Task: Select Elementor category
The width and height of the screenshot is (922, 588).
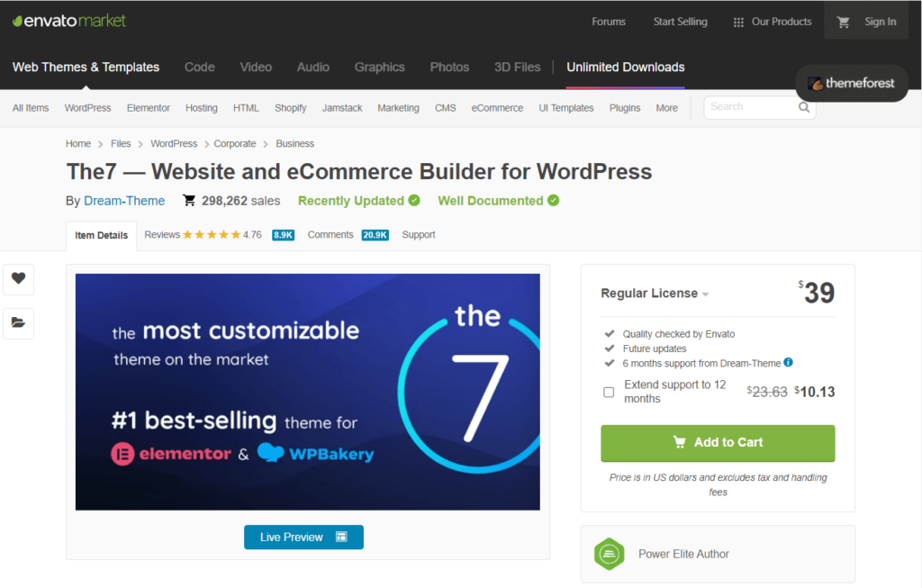Action: (149, 108)
